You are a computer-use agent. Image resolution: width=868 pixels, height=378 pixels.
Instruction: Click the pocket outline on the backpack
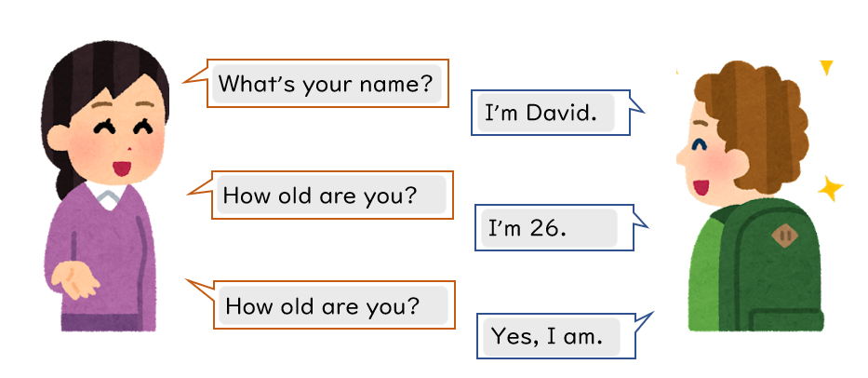(786, 320)
